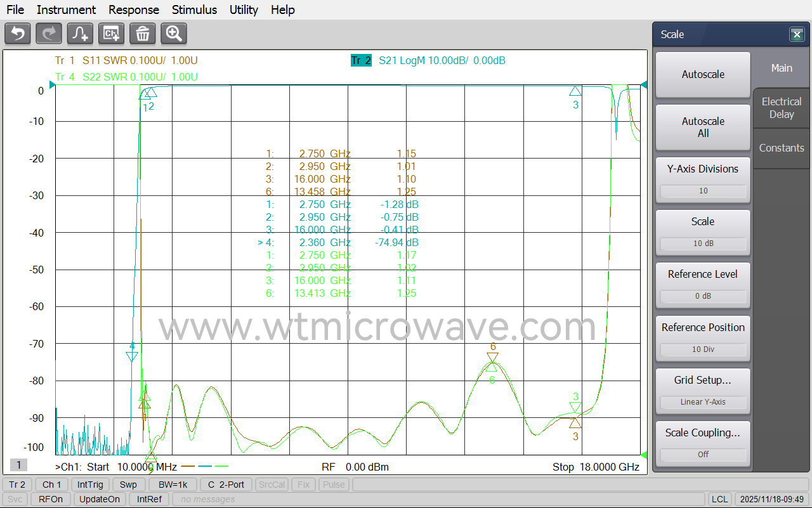The image size is (812, 508).
Task: Click the Pulse status button
Action: coord(334,485)
